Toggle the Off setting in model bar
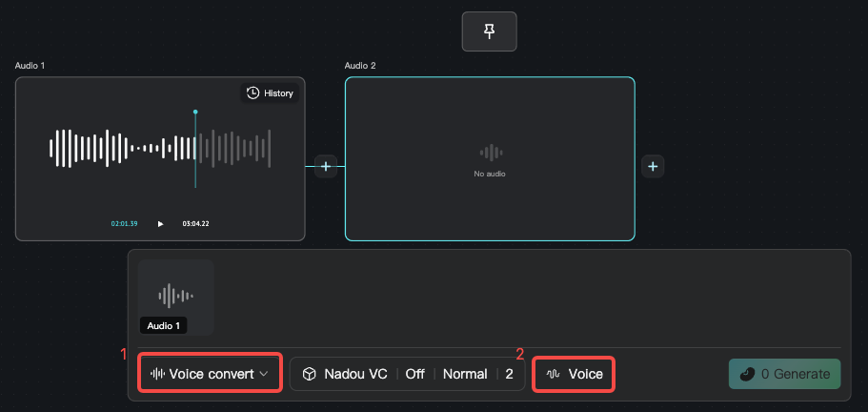 point(414,375)
